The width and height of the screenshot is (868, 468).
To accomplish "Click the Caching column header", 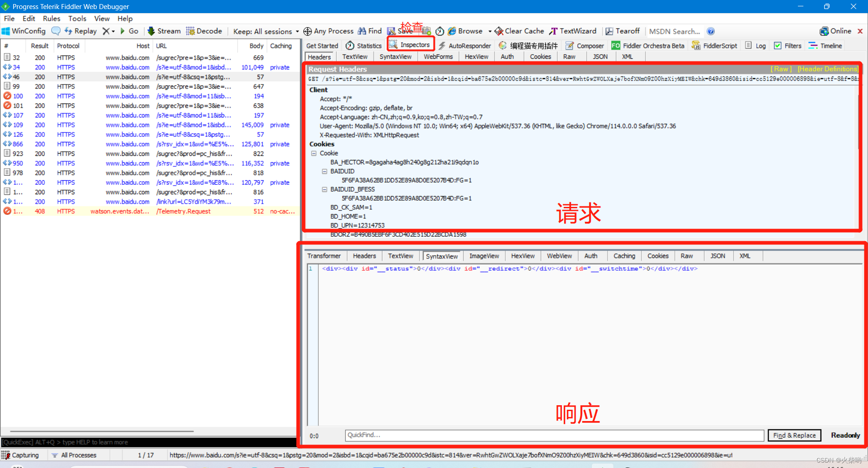I will [281, 46].
